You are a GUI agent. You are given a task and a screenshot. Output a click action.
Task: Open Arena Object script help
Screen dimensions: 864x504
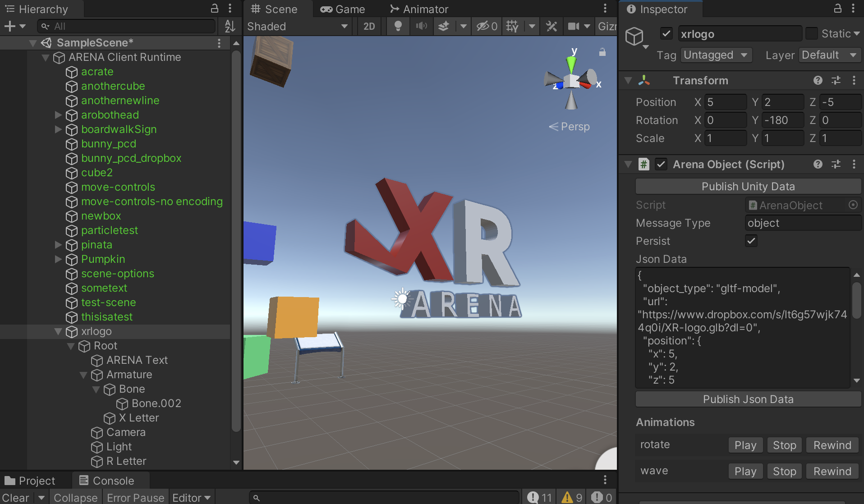tap(818, 164)
